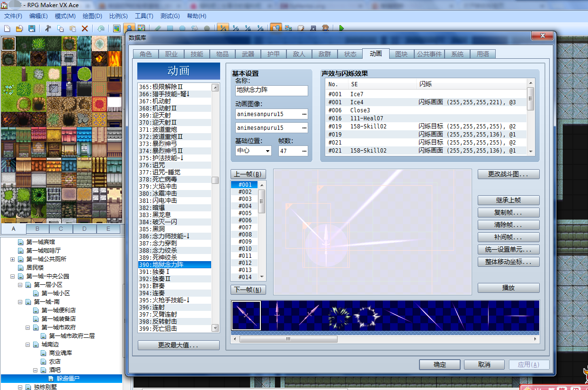Set map zoom to 1/4 scale
The image size is (588, 390).
[247, 28]
